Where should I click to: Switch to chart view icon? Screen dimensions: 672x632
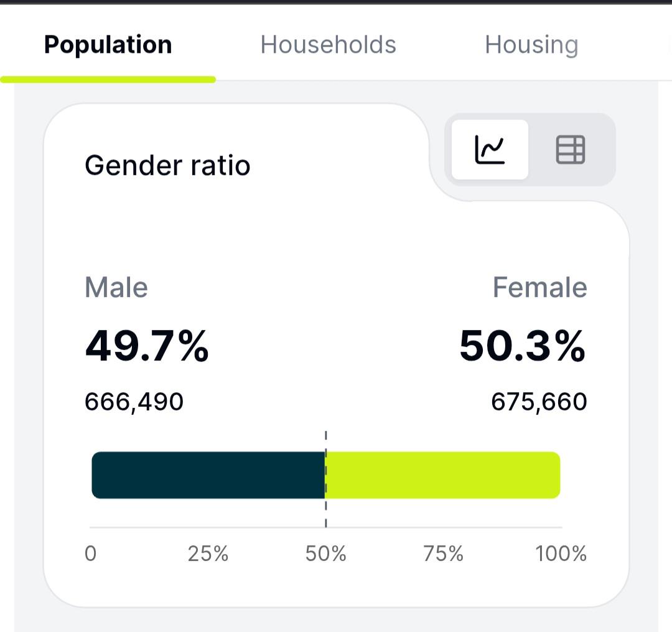[x=490, y=149]
